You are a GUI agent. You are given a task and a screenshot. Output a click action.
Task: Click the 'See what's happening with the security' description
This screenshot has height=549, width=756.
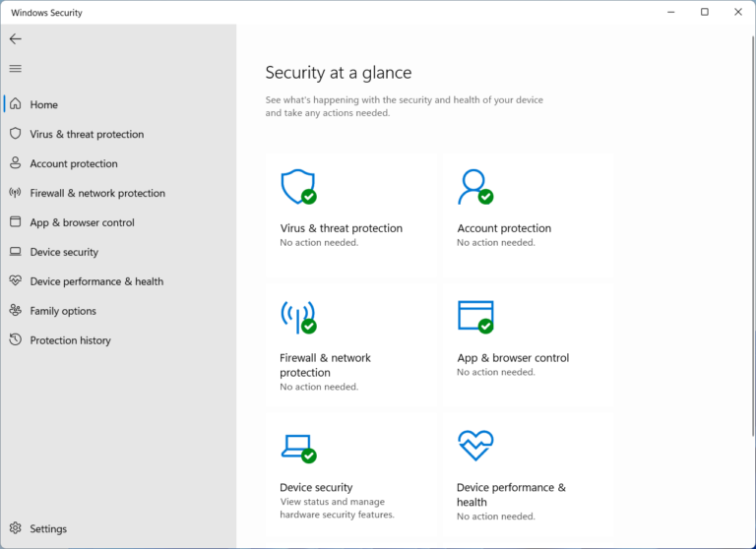pos(404,106)
